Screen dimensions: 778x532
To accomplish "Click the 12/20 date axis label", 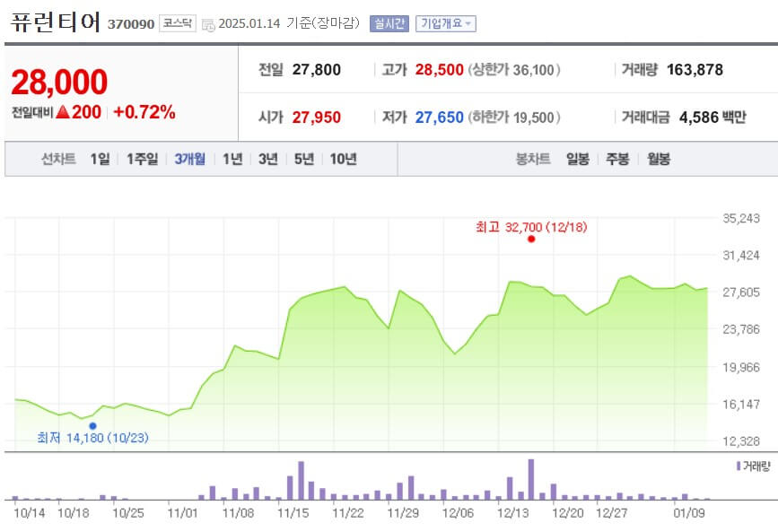I will (568, 513).
